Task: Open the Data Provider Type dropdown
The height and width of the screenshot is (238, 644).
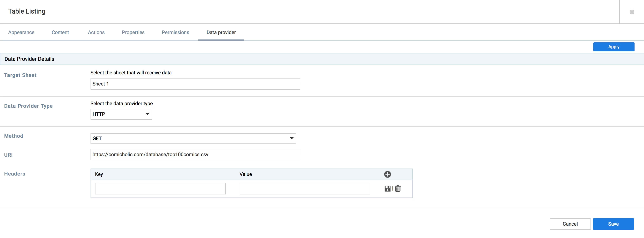Action: tap(121, 114)
